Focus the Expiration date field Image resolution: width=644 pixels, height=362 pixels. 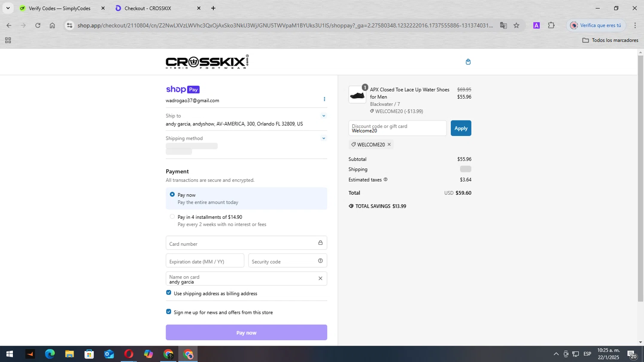(205, 261)
